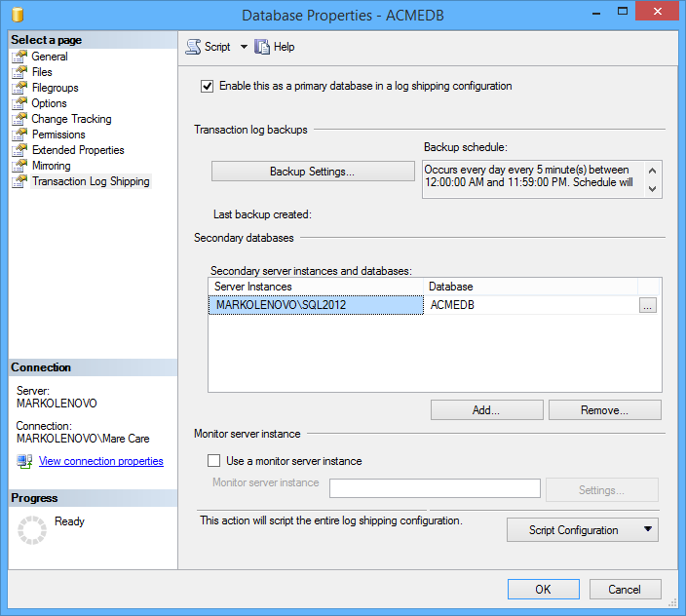This screenshot has width=686, height=616.
Task: Enable Use a monitor server instance
Action: click(x=214, y=461)
